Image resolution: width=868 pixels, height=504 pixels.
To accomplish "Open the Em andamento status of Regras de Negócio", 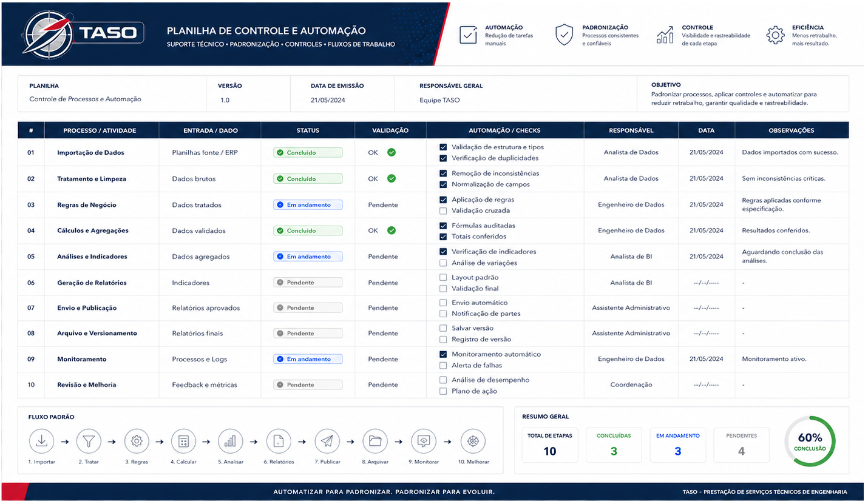I will [308, 205].
